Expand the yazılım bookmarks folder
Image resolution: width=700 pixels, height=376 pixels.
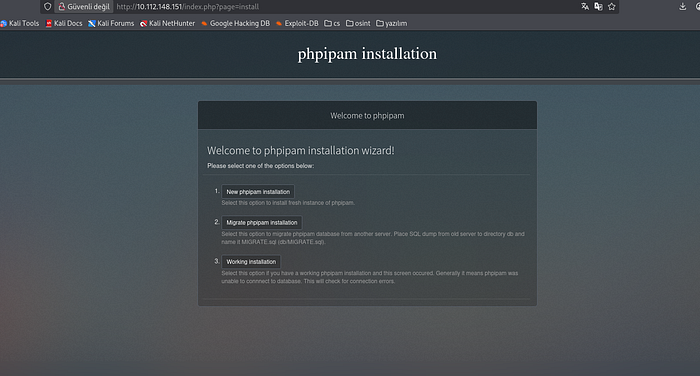392,23
